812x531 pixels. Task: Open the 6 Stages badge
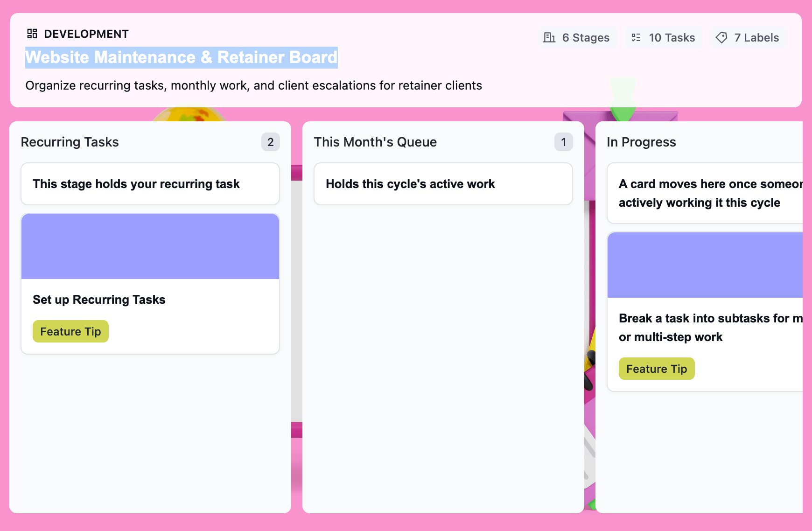[x=578, y=37]
